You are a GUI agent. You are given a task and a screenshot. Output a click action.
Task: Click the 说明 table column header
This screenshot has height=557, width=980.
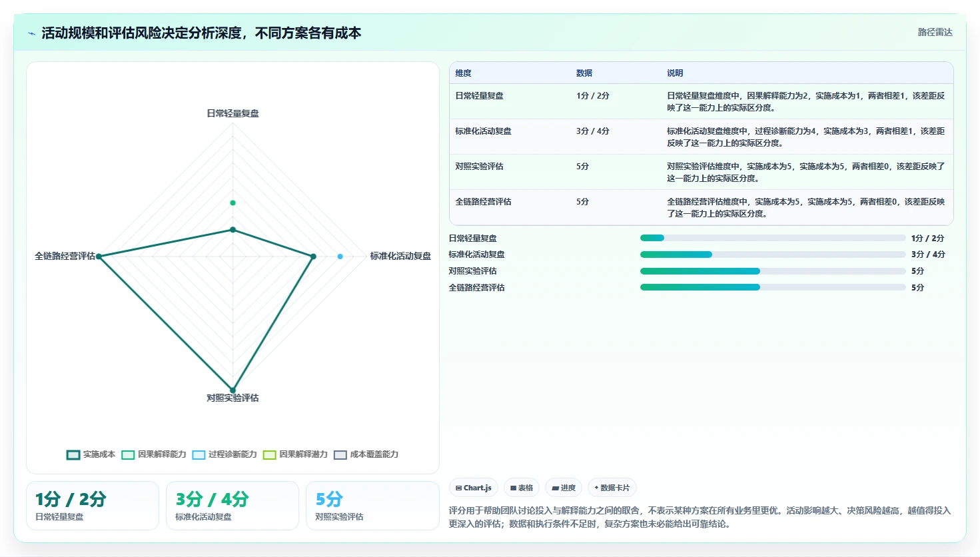(x=675, y=73)
